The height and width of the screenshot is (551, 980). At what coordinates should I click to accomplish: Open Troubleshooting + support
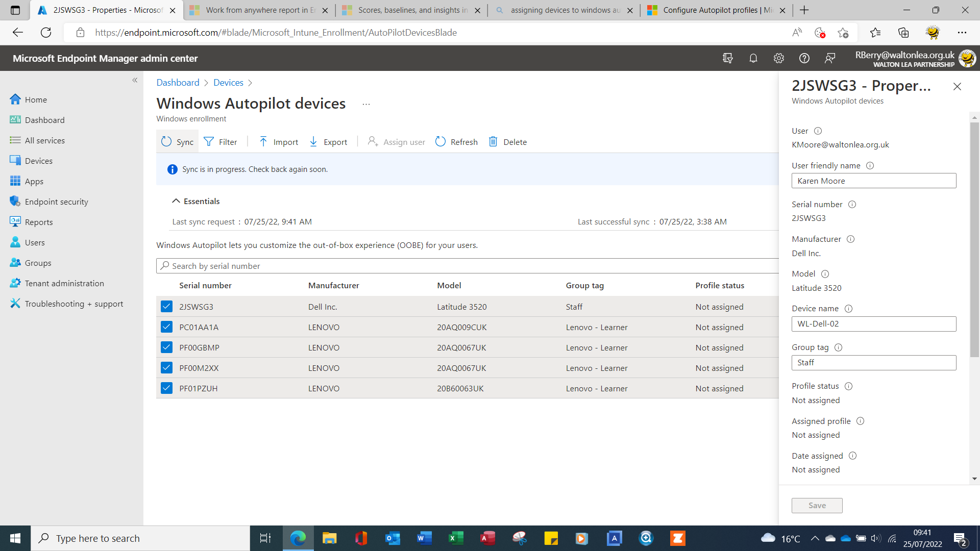[x=74, y=304]
